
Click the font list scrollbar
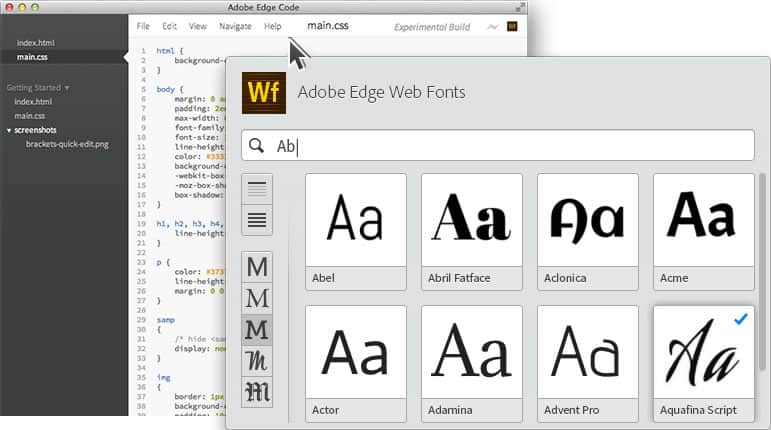[x=762, y=272]
